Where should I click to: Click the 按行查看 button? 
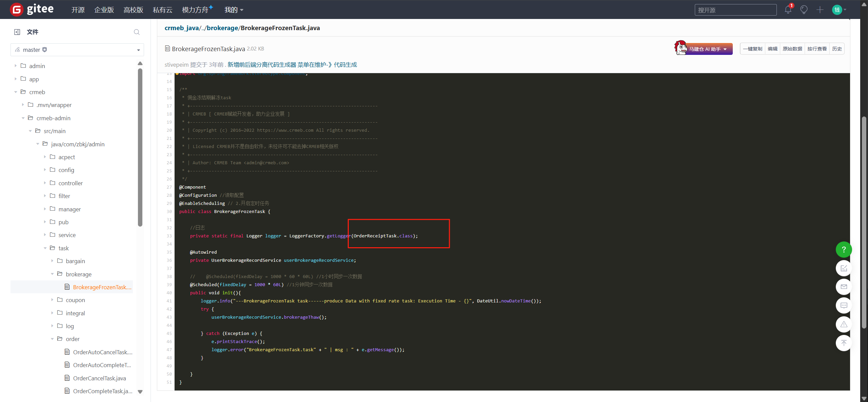(x=817, y=49)
